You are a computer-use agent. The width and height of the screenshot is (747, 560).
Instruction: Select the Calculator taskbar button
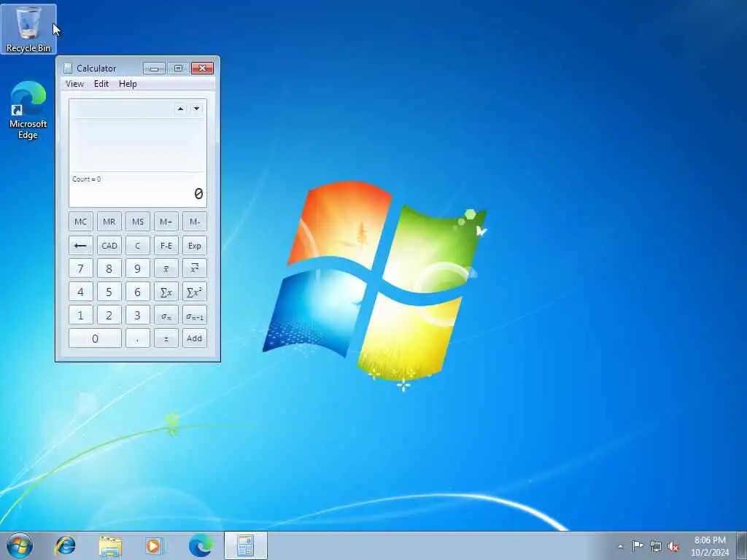[x=245, y=545]
